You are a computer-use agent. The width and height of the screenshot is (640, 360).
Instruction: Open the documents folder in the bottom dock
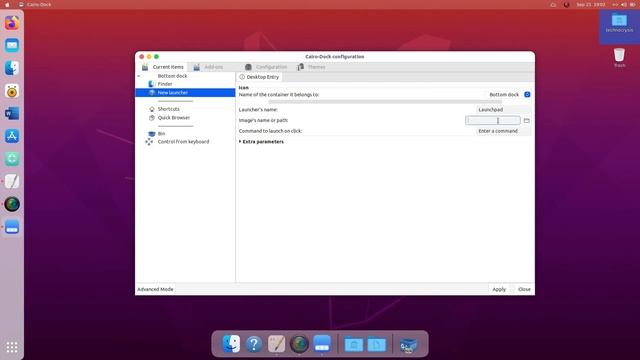click(x=377, y=344)
